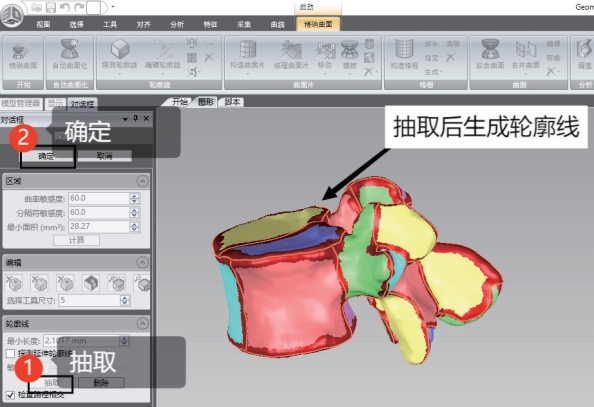This screenshot has height=407, width=594.
Task: Click the 确定 button
Action: click(x=47, y=156)
